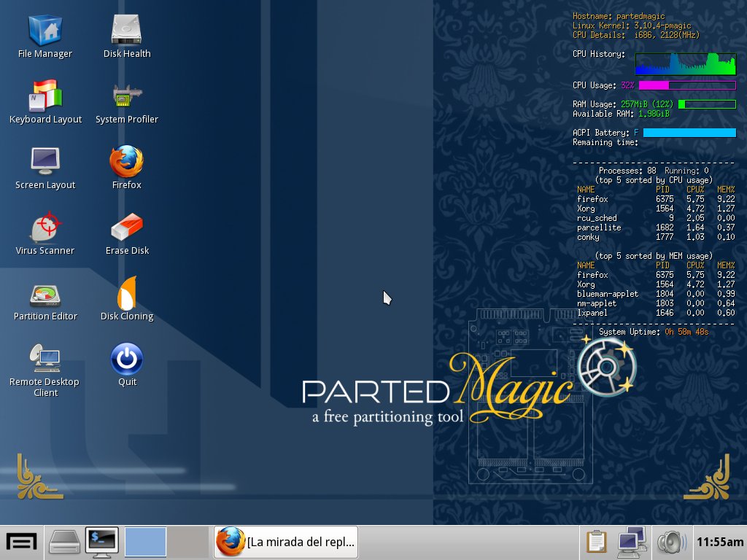Viewport: 747px width, 560px height.
Task: Select the first blue workspace in pager
Action: point(146,542)
